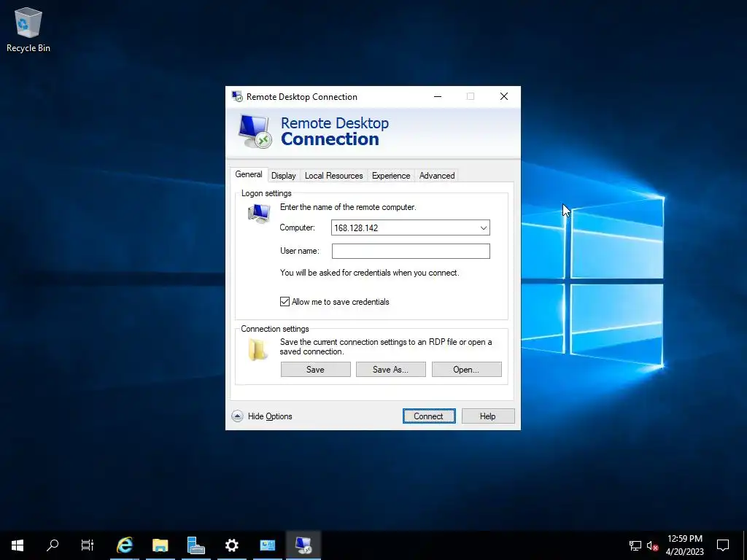
Task: Click the Remote Desktop Connection title bar icon
Action: tap(237, 97)
